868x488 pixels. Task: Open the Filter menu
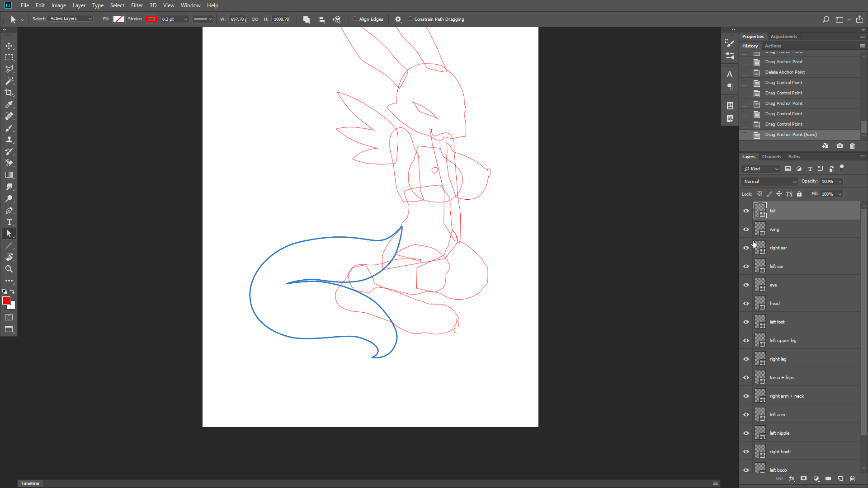(137, 5)
